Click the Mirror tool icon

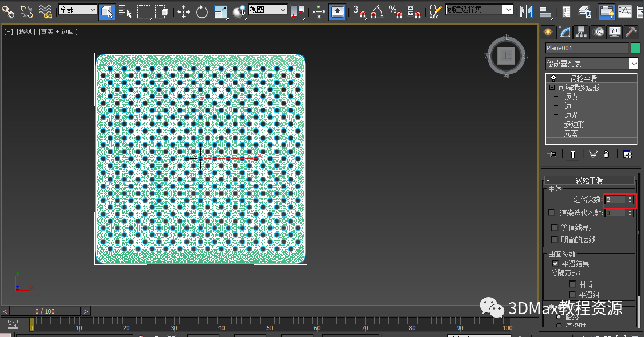526,11
